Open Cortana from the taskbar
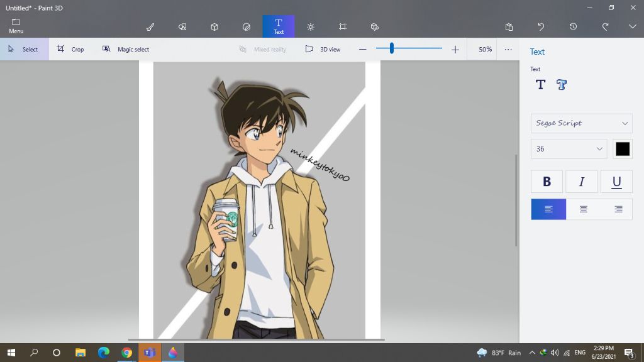Screen dimensions: 644x362 pyautogui.click(x=57, y=353)
